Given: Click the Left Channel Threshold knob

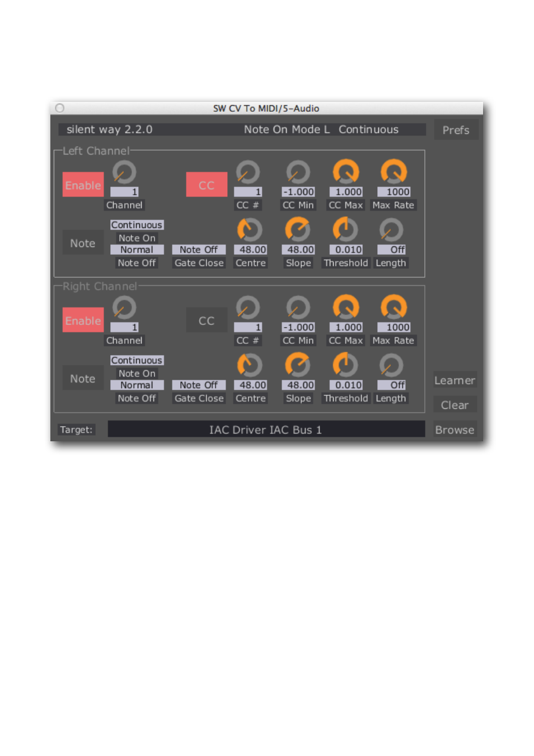Looking at the screenshot, I should pyautogui.click(x=345, y=230).
